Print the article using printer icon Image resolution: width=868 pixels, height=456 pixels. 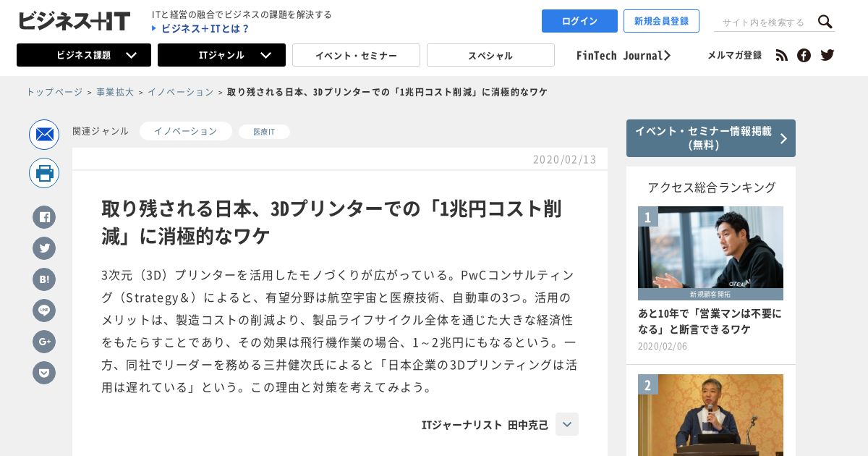pyautogui.click(x=44, y=173)
